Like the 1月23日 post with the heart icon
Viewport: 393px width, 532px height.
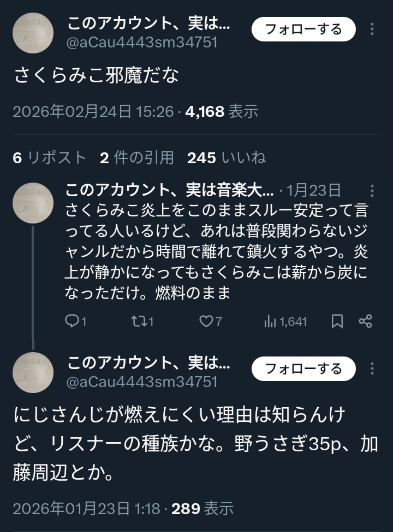[x=206, y=322]
